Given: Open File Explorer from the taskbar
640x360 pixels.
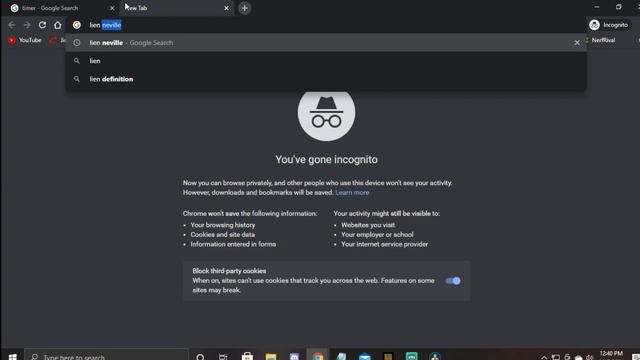Looking at the screenshot, I should click(x=271, y=357).
